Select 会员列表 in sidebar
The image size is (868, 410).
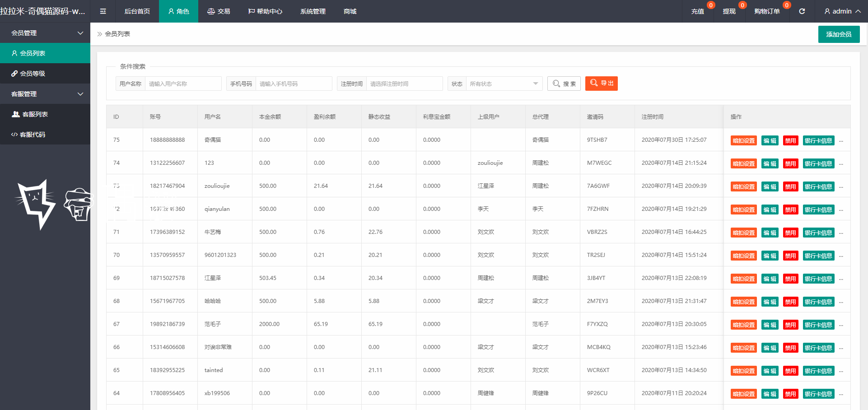pos(45,53)
